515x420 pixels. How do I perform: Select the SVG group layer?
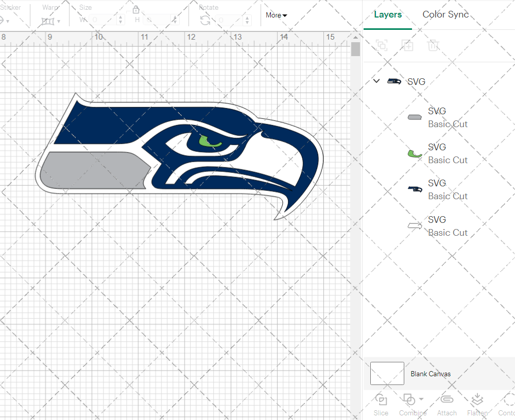point(416,81)
